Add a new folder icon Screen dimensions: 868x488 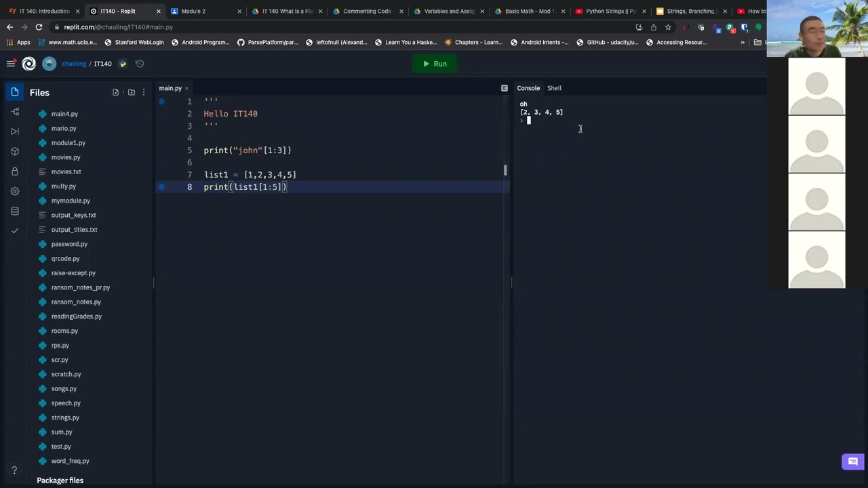click(132, 92)
